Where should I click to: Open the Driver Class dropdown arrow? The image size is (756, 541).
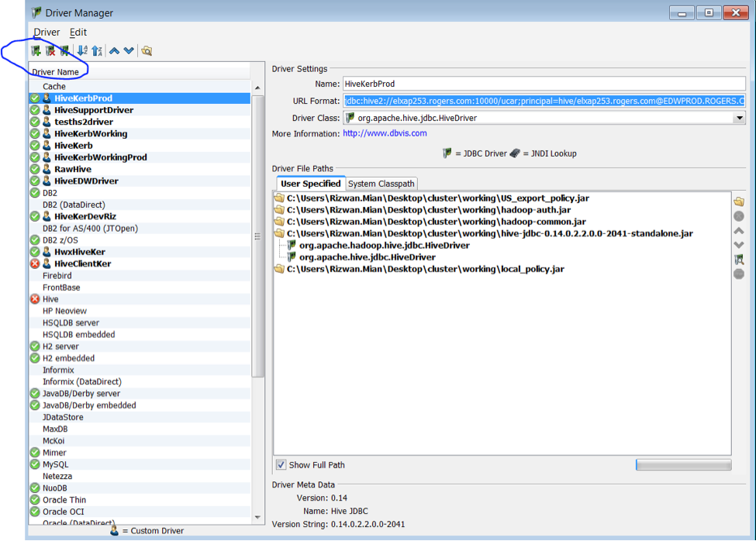pyautogui.click(x=739, y=118)
